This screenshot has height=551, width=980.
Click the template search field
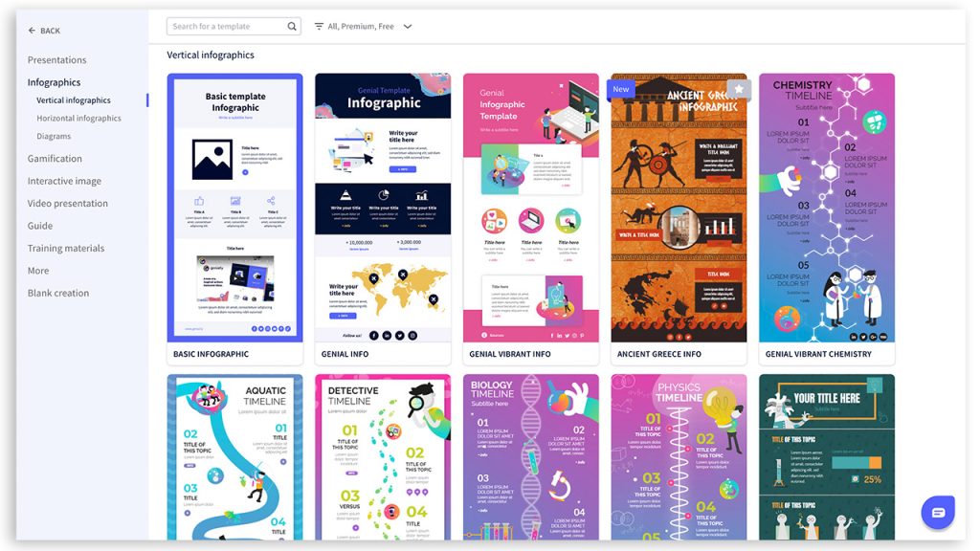point(234,26)
